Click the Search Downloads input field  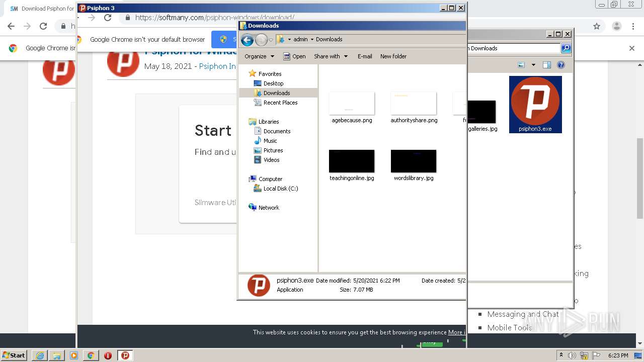click(x=514, y=48)
